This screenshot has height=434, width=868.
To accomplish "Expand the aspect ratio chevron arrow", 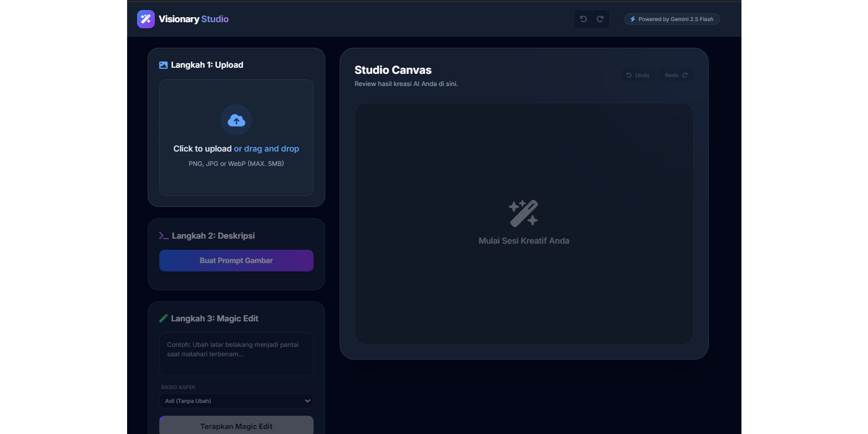I will click(307, 401).
